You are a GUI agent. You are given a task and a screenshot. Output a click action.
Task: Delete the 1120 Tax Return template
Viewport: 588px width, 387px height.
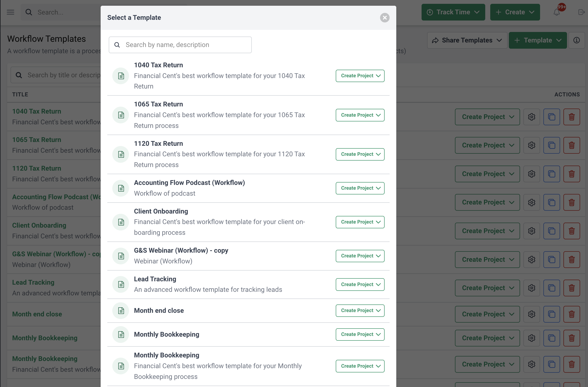click(x=572, y=174)
